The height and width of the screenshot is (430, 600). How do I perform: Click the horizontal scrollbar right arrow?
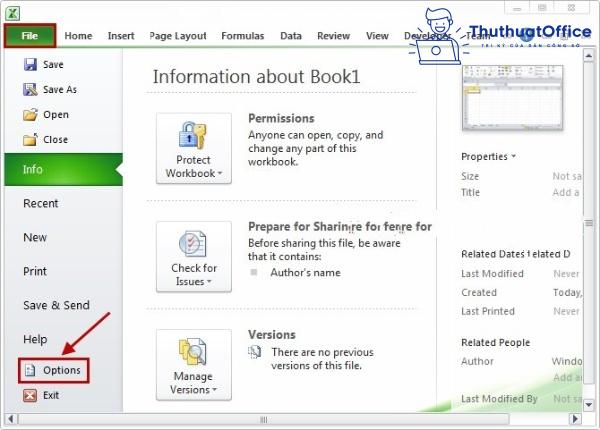coord(575,419)
